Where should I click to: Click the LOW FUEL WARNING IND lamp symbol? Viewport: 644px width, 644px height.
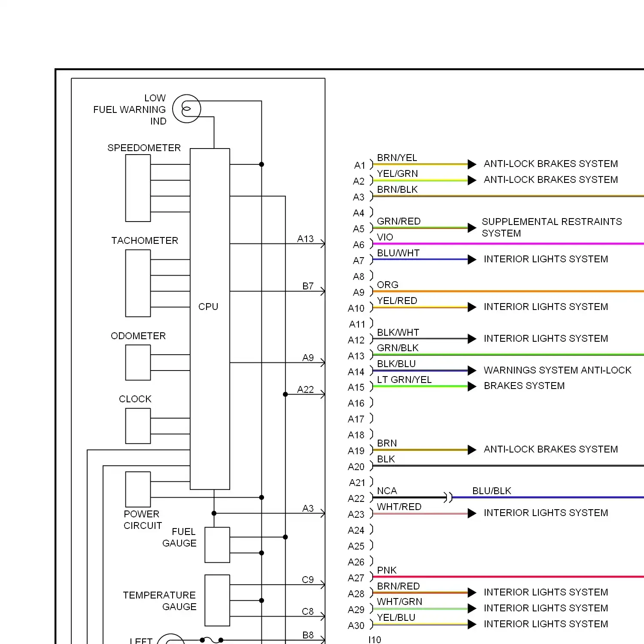click(186, 109)
